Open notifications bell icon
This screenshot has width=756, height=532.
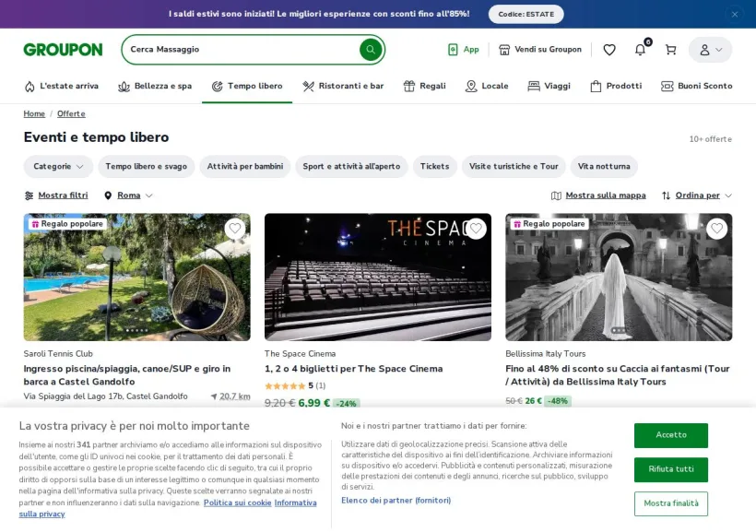point(640,49)
